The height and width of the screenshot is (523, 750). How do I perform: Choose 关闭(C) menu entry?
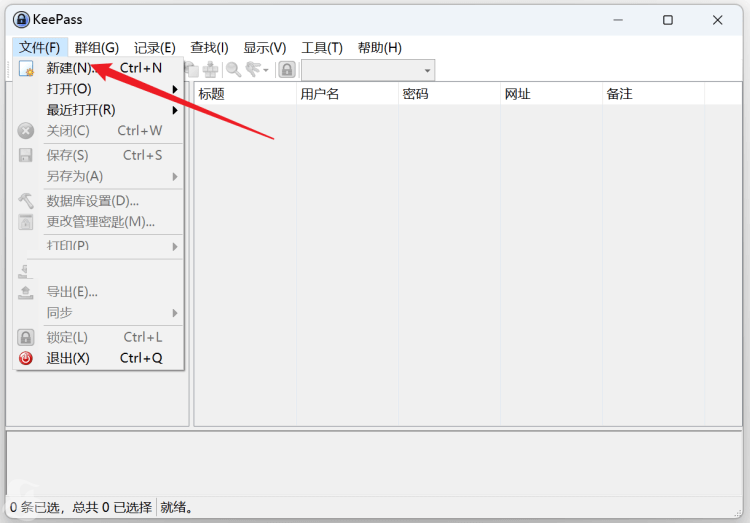pos(99,131)
